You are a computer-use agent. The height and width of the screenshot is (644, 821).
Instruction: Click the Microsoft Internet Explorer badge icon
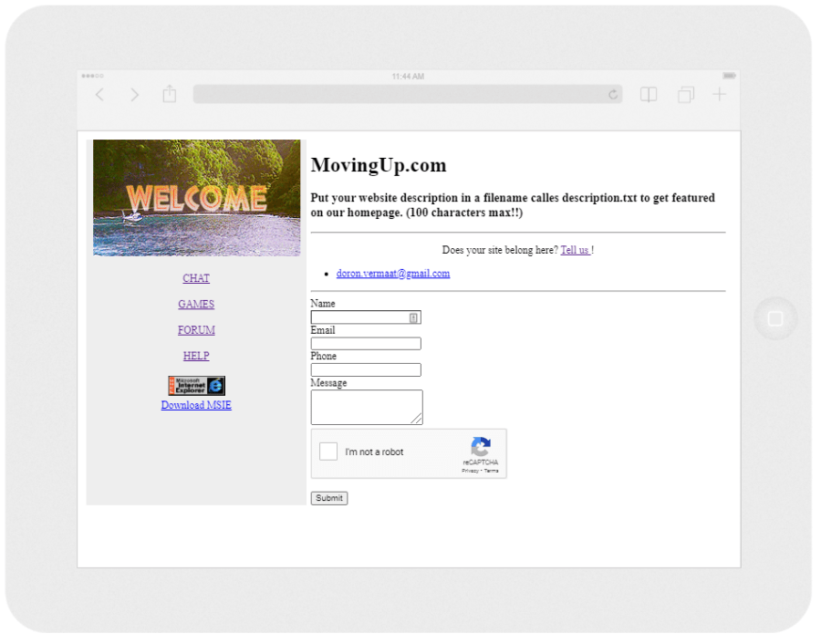coord(195,385)
